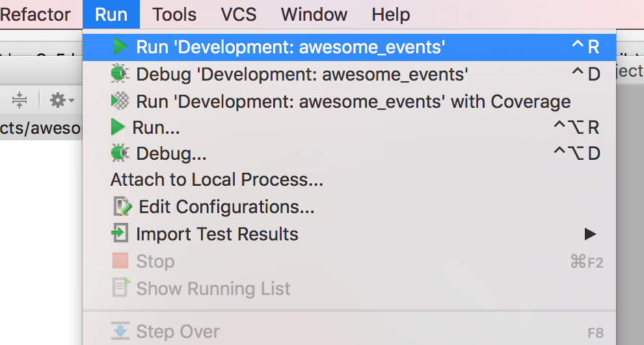This screenshot has width=644, height=345.
Task: Click the Show Running List icon
Action: click(x=121, y=288)
